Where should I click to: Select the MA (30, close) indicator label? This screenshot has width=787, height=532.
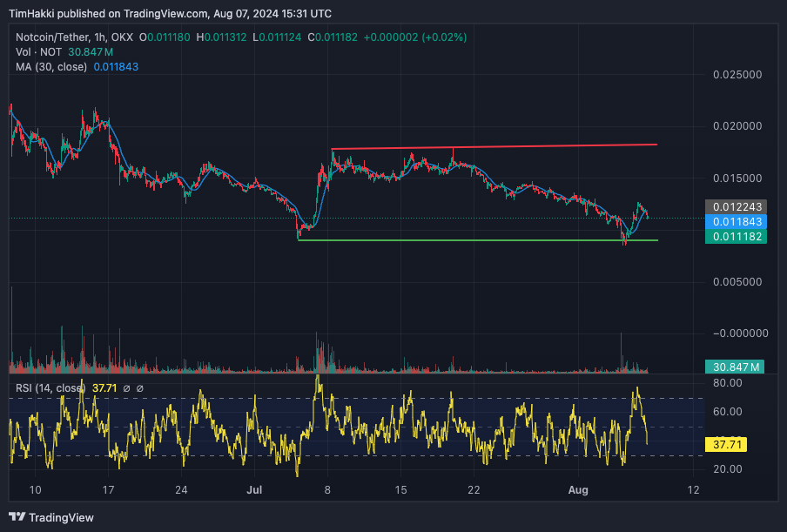tap(51, 67)
